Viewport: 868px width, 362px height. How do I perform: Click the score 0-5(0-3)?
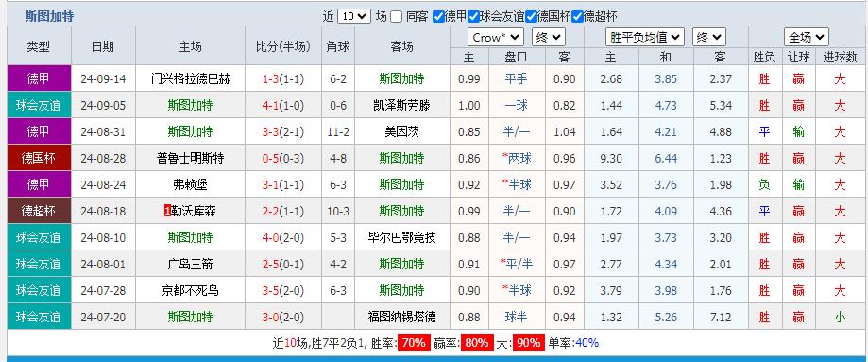coord(282,159)
